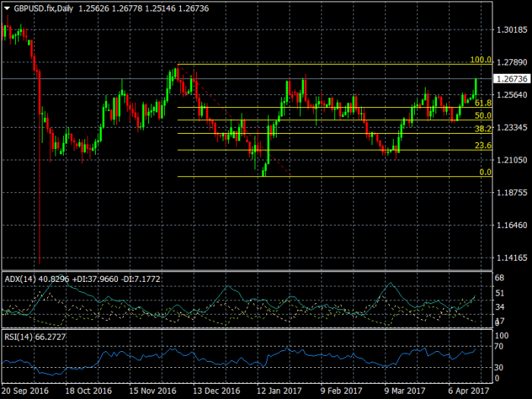Select the Fibonacci 0.0 level label
The height and width of the screenshot is (399, 532).
pyautogui.click(x=485, y=172)
